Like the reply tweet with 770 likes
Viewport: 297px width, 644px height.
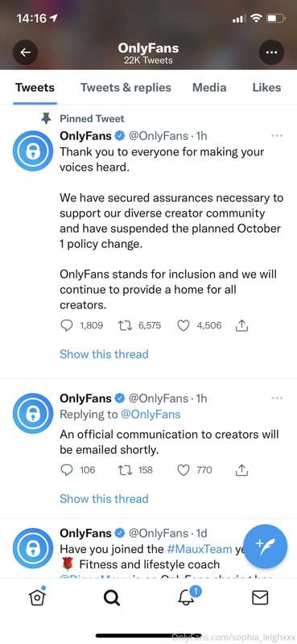click(184, 470)
